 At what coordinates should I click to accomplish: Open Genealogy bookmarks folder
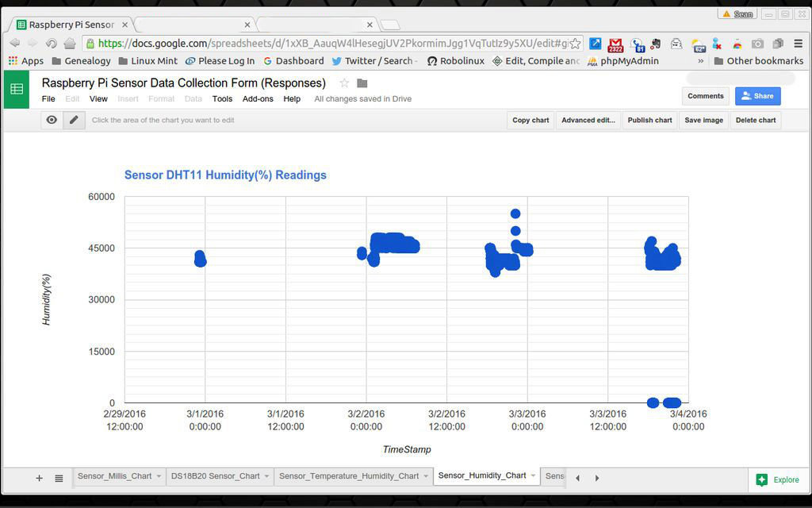tap(82, 60)
